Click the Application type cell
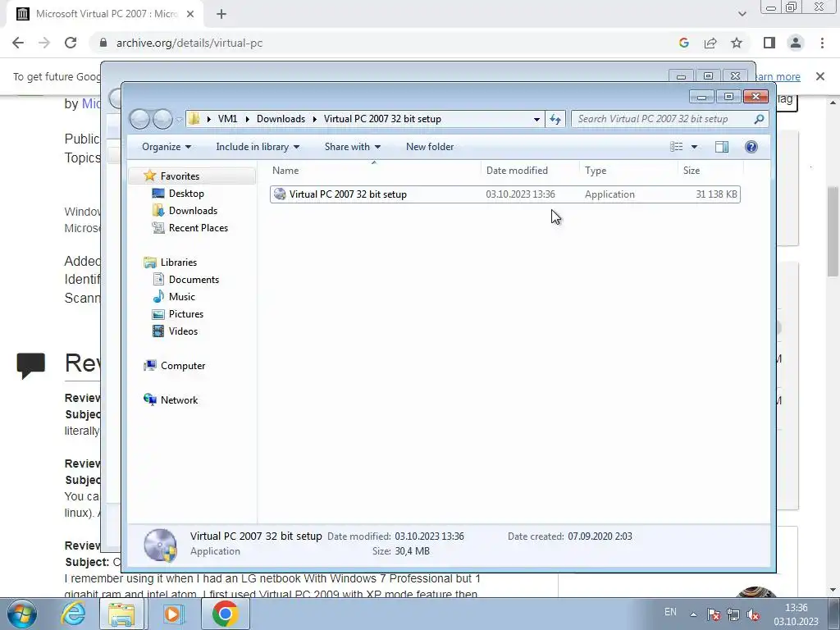 click(609, 194)
